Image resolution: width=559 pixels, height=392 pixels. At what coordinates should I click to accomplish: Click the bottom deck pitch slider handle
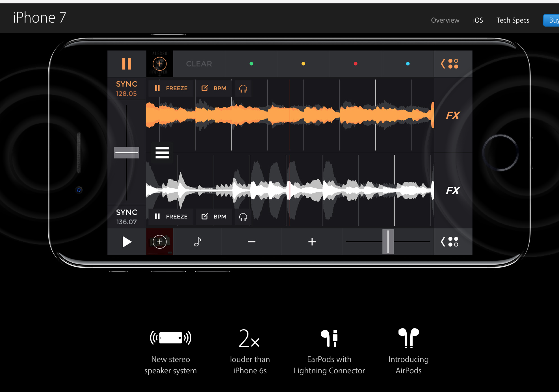tap(388, 242)
